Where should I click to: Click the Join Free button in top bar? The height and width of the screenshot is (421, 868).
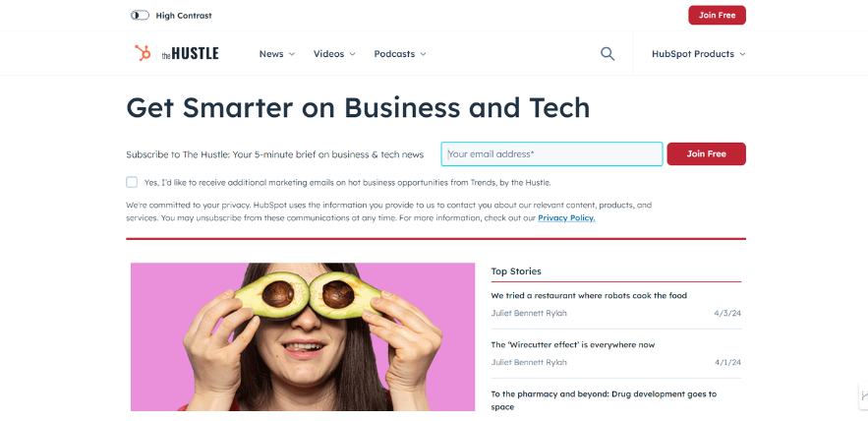pos(717,15)
